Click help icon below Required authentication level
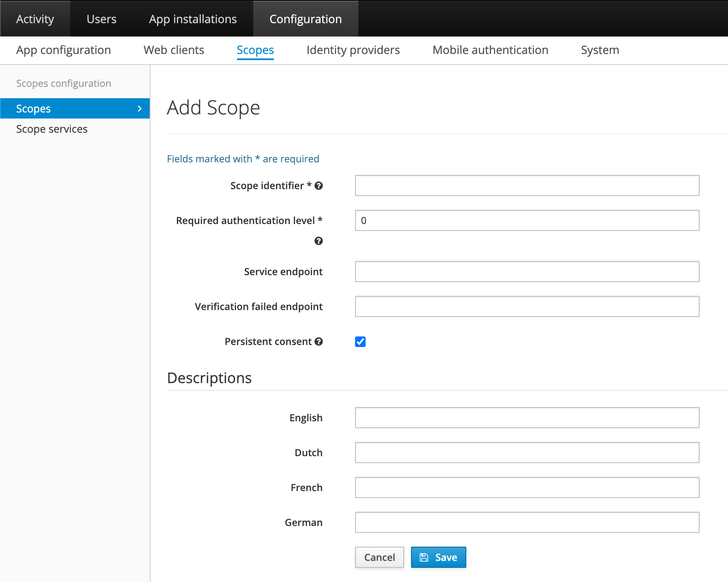The height and width of the screenshot is (582, 728). pyautogui.click(x=319, y=241)
